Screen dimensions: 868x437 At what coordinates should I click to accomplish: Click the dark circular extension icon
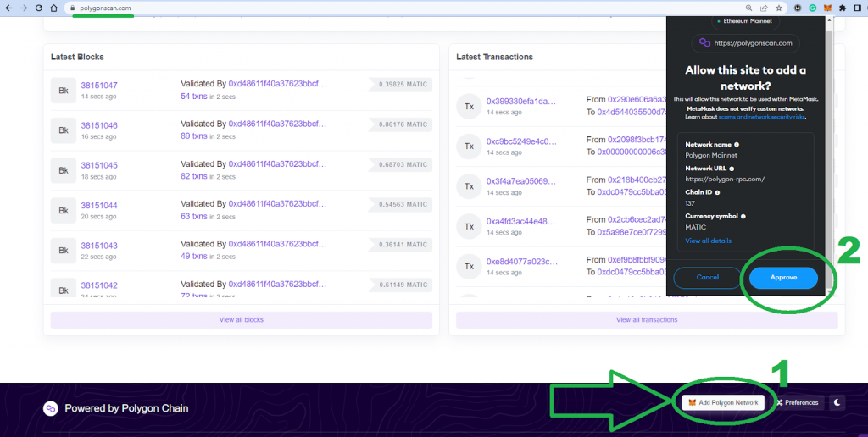(x=798, y=8)
